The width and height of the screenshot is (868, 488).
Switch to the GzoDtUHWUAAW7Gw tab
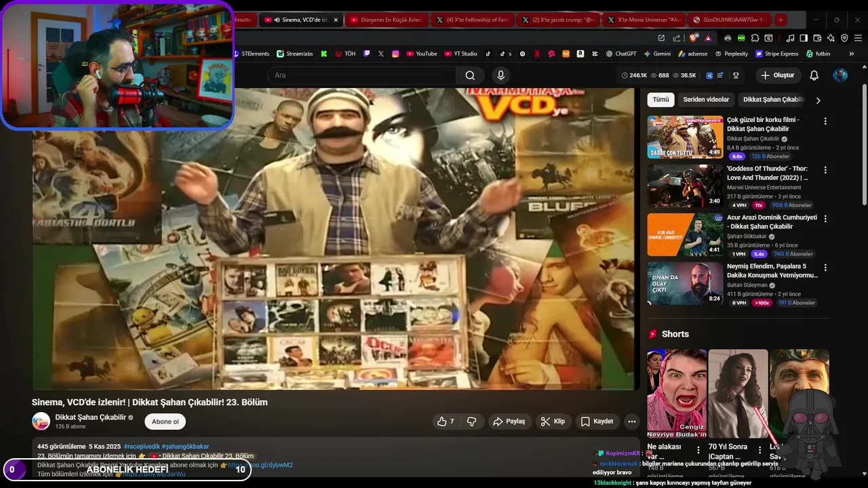click(x=728, y=20)
